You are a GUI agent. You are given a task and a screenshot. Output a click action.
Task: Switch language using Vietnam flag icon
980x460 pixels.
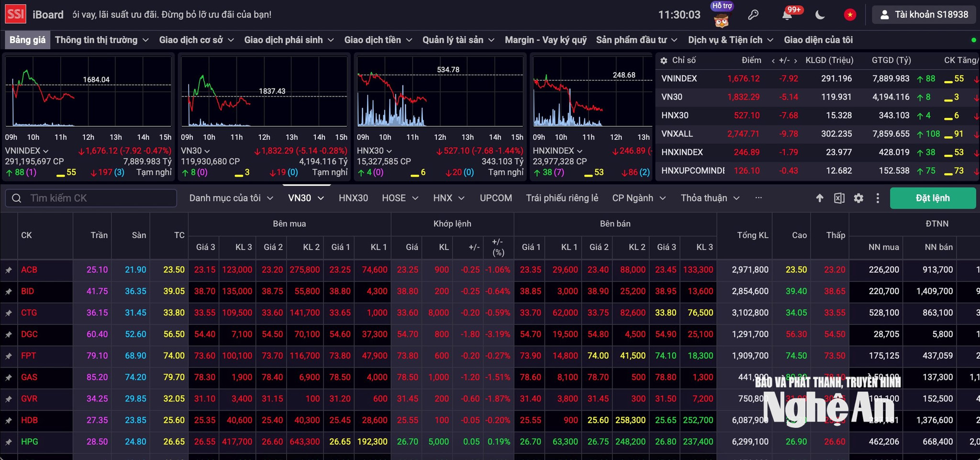click(x=850, y=15)
